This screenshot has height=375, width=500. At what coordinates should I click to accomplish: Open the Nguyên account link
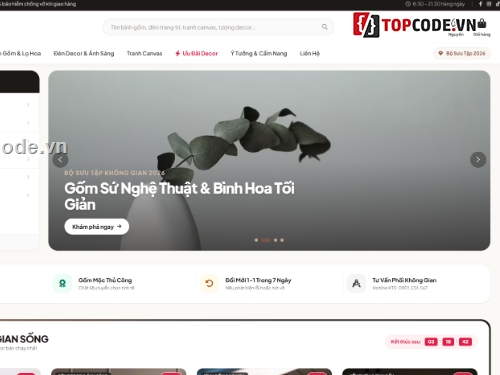tap(456, 34)
